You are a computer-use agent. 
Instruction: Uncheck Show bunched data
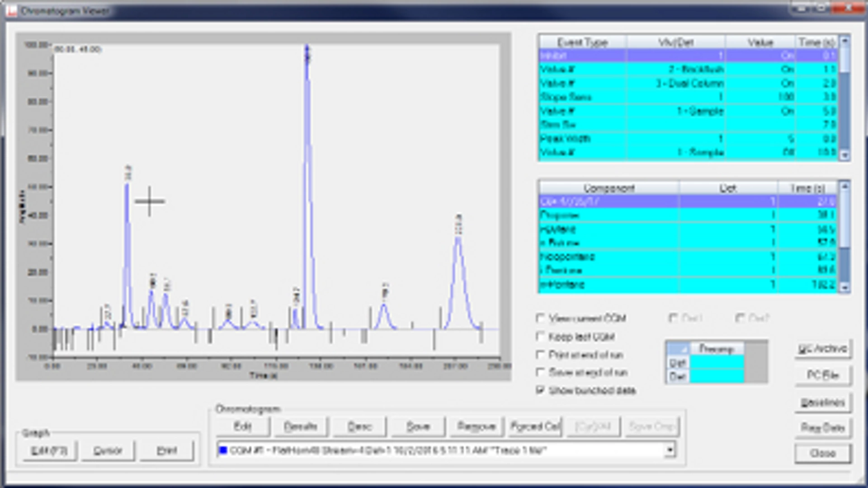(x=541, y=390)
